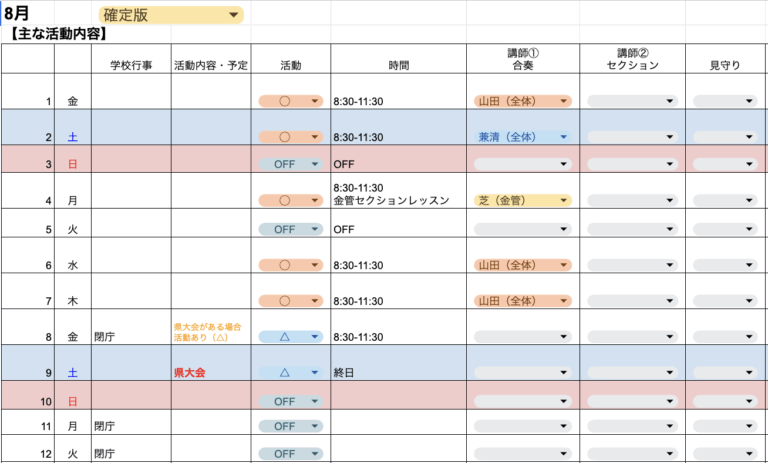Click the 学校行事 column header cell
The image size is (768, 463).
point(130,65)
